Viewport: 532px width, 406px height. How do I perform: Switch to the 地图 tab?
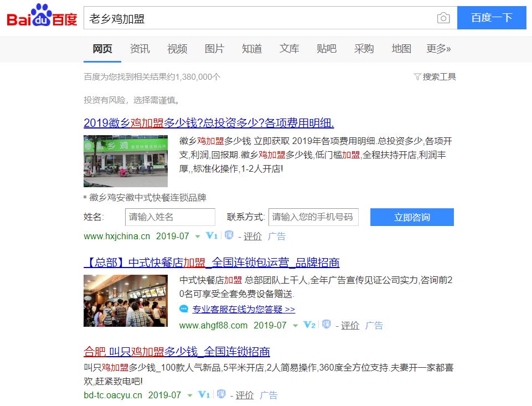401,49
